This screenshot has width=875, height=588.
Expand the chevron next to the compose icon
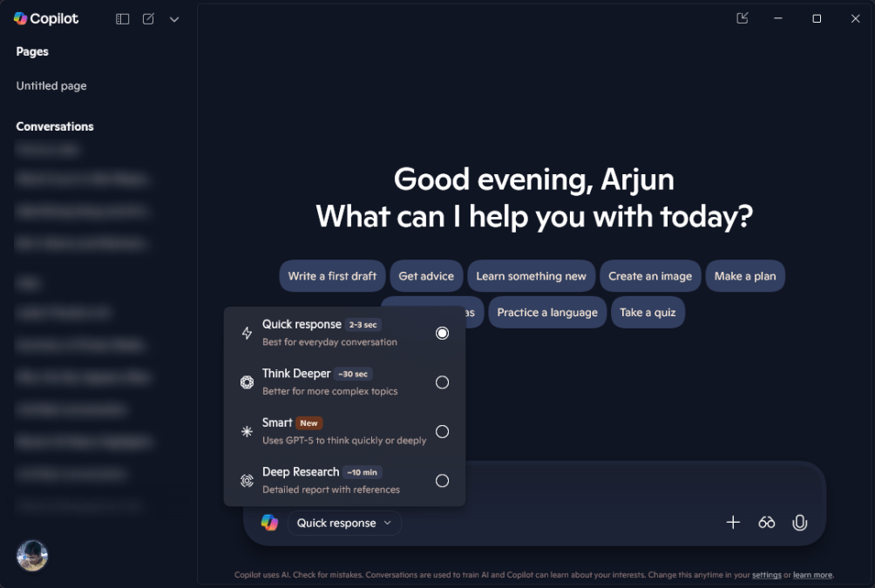click(x=173, y=18)
